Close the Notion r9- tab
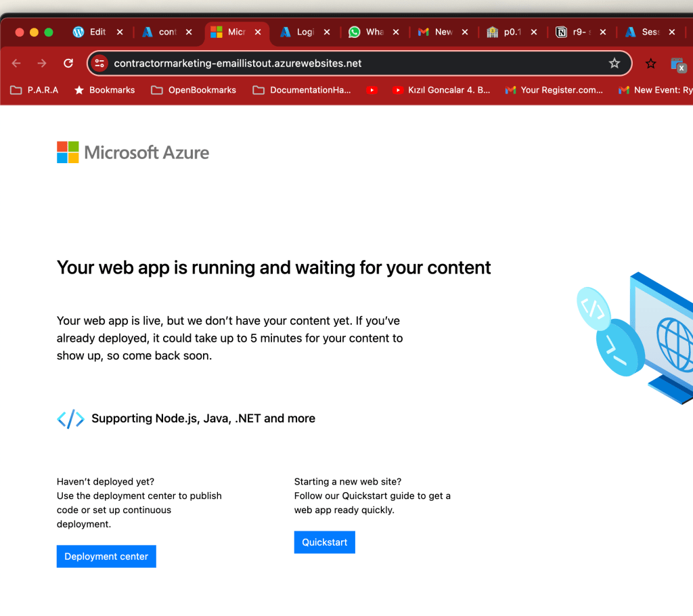 pyautogui.click(x=603, y=32)
